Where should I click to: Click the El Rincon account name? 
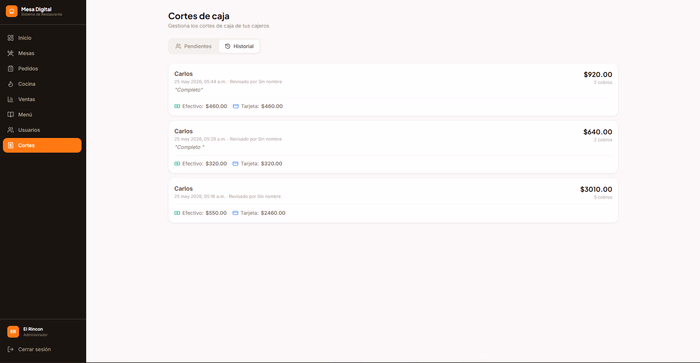click(x=33, y=329)
